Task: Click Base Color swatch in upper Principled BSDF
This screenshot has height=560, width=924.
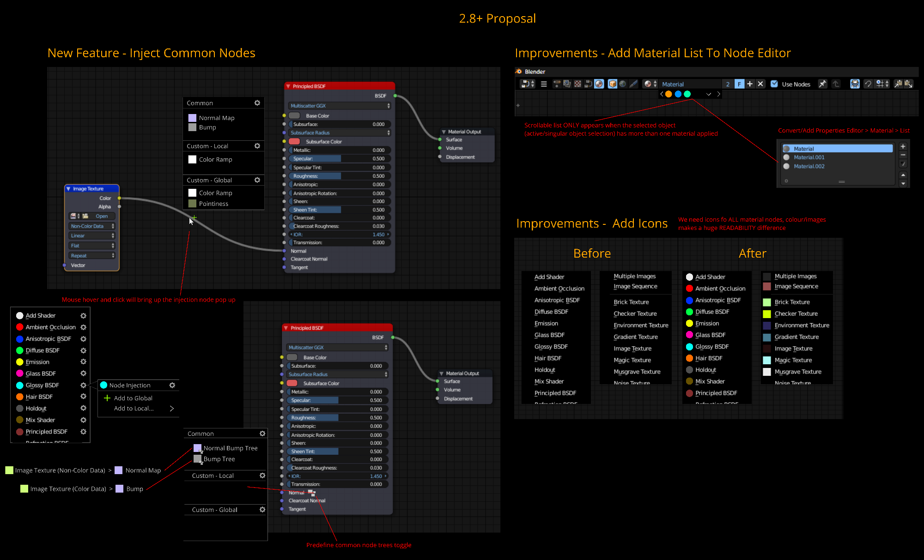Action: tap(294, 116)
